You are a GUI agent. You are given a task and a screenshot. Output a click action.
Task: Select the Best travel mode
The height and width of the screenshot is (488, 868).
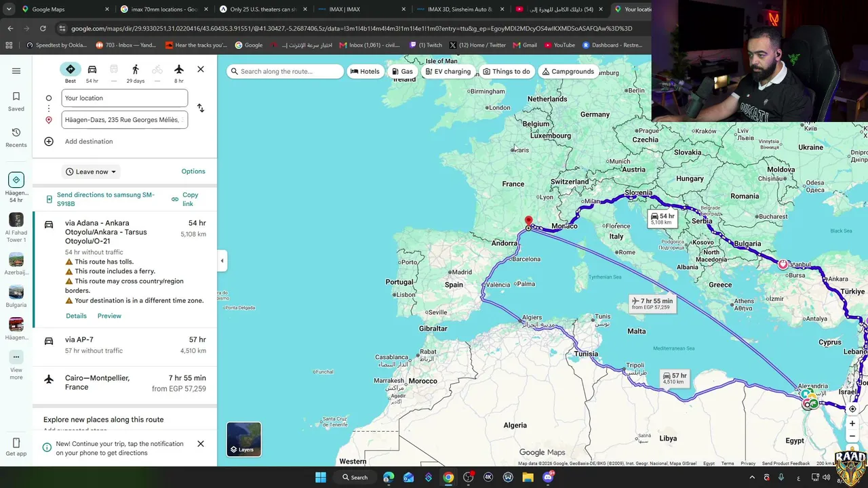[71, 73]
